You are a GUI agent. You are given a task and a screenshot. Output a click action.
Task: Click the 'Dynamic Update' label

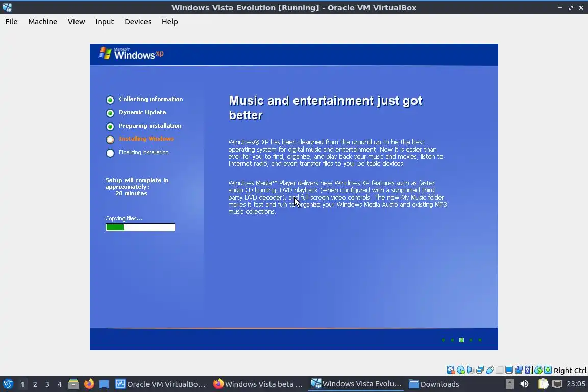142,112
